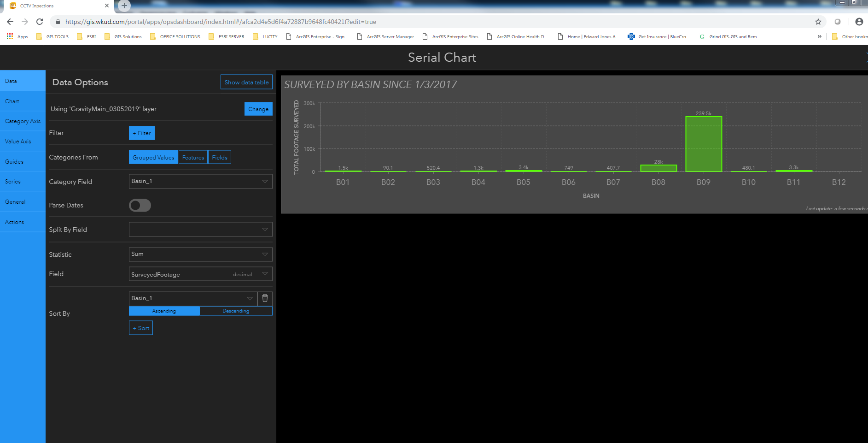Viewport: 868px width, 443px height.
Task: Click the browser address bar URL
Action: [x=221, y=22]
